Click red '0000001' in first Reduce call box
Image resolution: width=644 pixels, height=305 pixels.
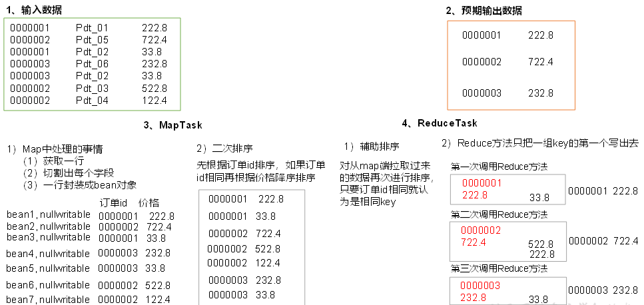482,183
